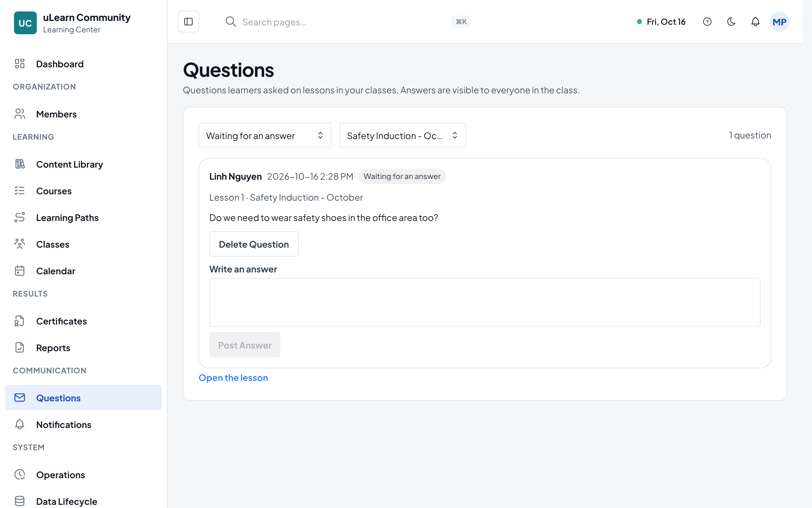Viewport: 812px width, 508px height.
Task: Open Data Lifecycle menu entry
Action: click(83, 501)
